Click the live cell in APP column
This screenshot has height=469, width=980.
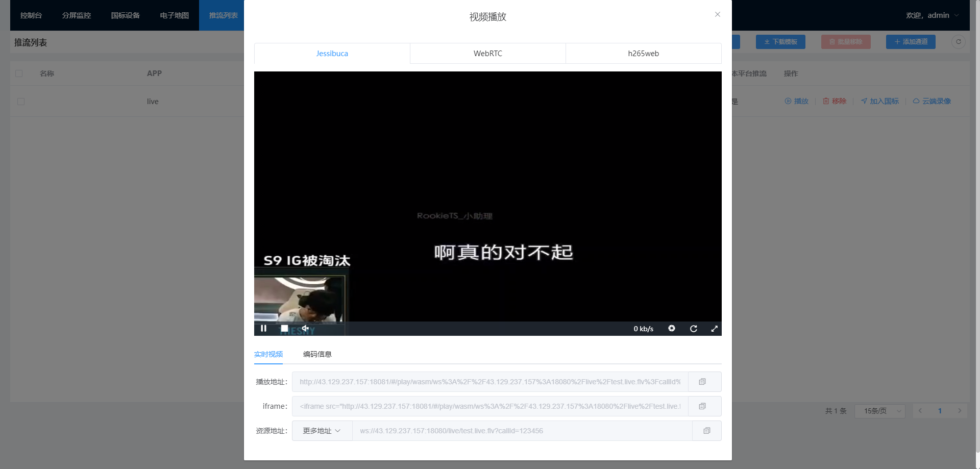[153, 102]
